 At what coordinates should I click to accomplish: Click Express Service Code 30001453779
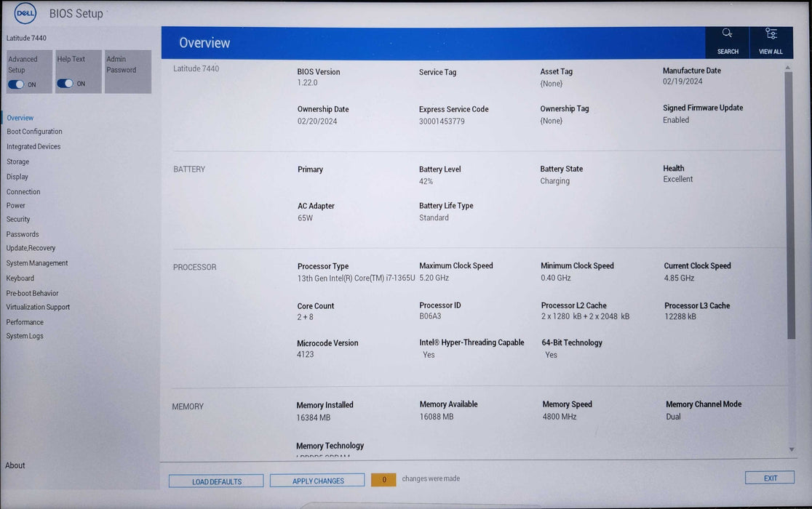point(442,121)
